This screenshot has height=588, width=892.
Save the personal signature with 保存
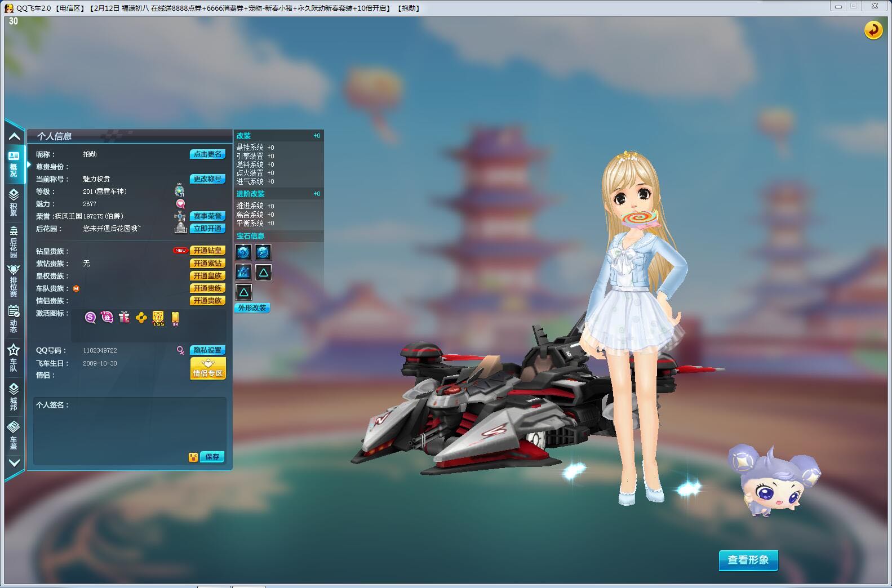tap(212, 457)
